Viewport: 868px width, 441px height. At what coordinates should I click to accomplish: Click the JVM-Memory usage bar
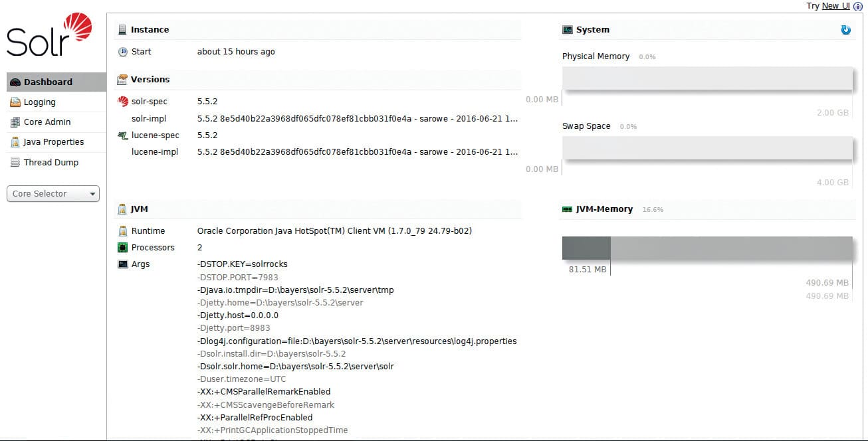(x=707, y=248)
